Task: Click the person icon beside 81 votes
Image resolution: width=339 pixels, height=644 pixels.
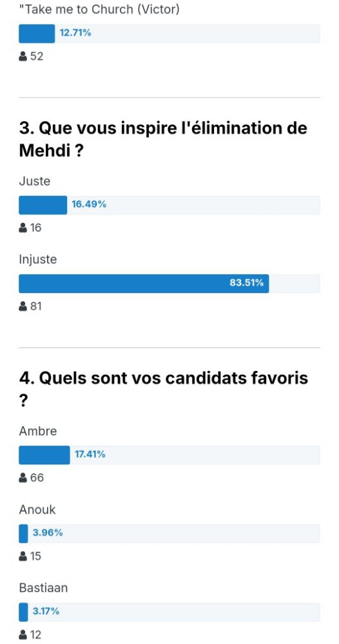Action: [23, 306]
